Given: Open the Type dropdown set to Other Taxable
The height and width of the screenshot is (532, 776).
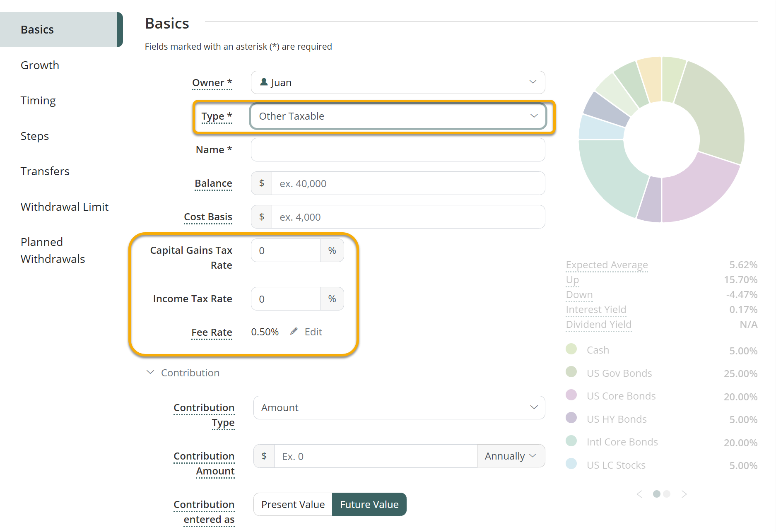Looking at the screenshot, I should (398, 116).
